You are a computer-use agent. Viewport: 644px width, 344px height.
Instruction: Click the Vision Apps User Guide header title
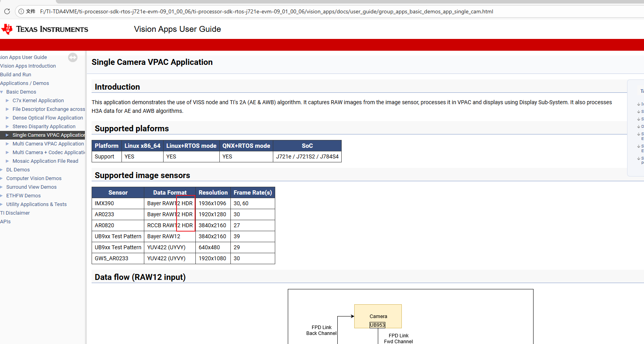click(177, 29)
